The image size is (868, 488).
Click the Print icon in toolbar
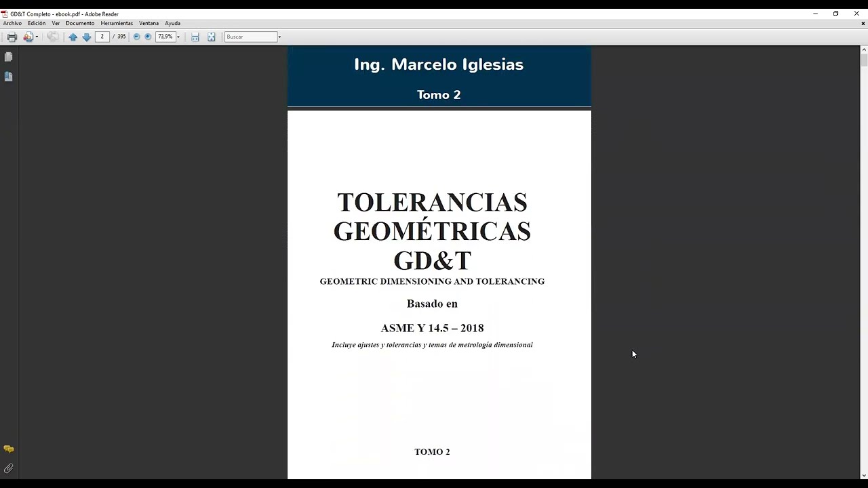12,37
